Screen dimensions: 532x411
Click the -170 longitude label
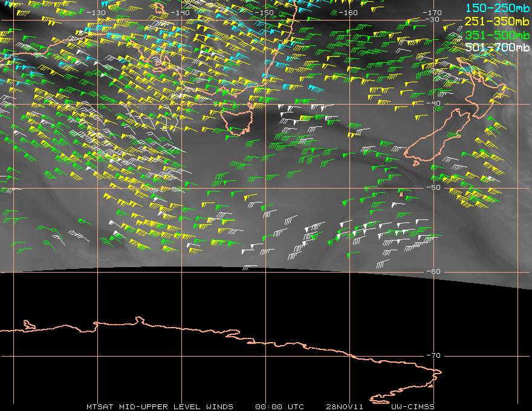(432, 13)
